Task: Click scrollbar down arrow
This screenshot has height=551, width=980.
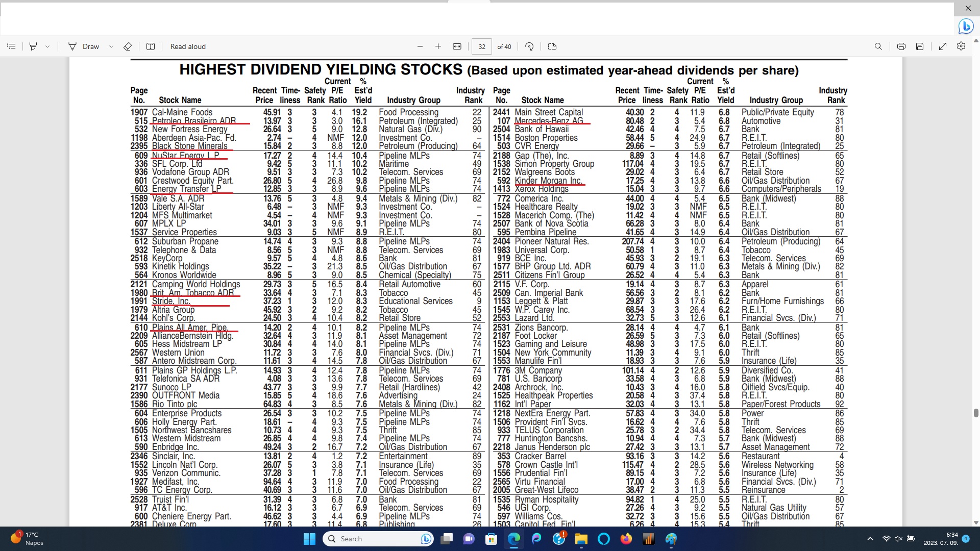Action: coord(976,522)
